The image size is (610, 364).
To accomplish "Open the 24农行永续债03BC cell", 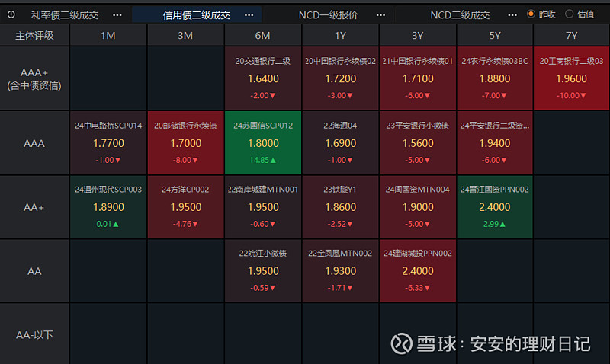I will [x=495, y=78].
